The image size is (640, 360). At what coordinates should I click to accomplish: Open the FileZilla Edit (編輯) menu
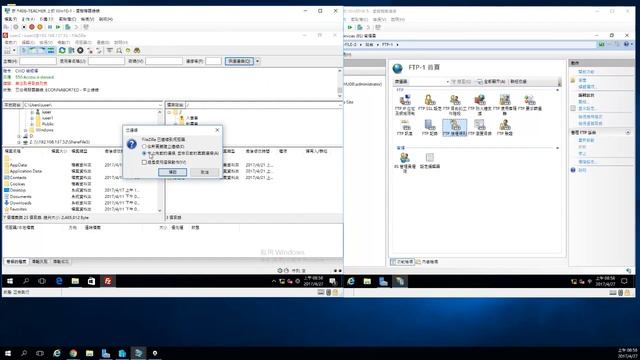click(28, 42)
